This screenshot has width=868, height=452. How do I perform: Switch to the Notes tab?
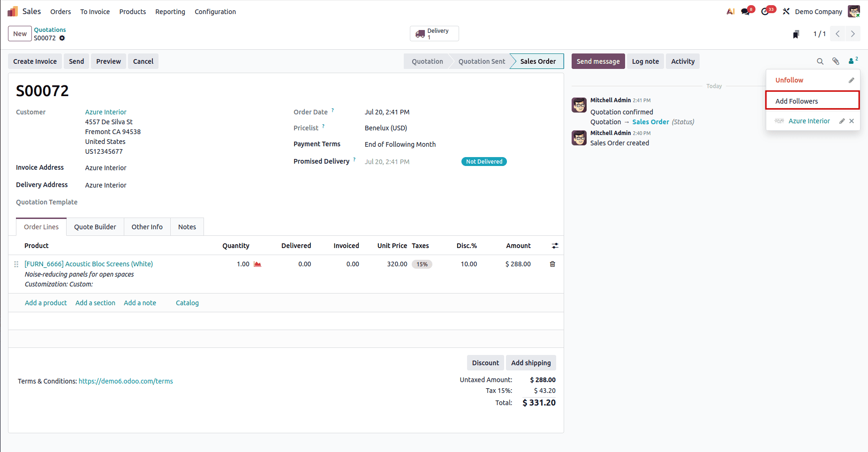click(187, 227)
